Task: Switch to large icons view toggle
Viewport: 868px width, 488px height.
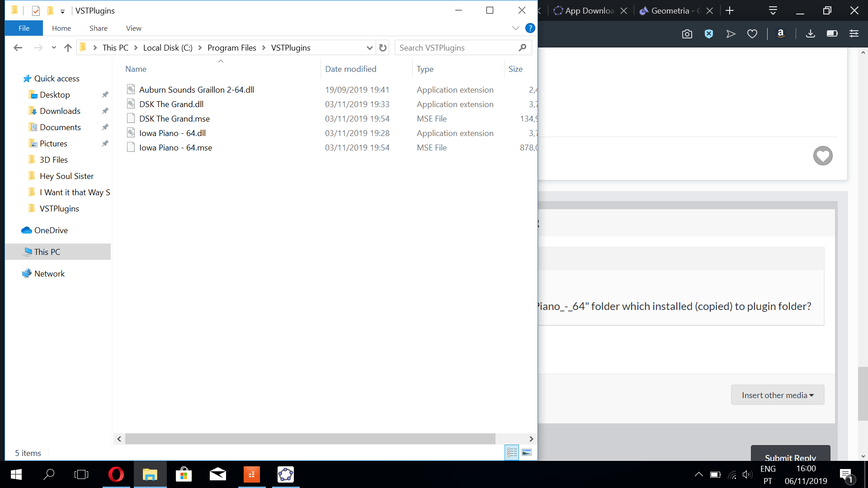Action: (x=527, y=452)
